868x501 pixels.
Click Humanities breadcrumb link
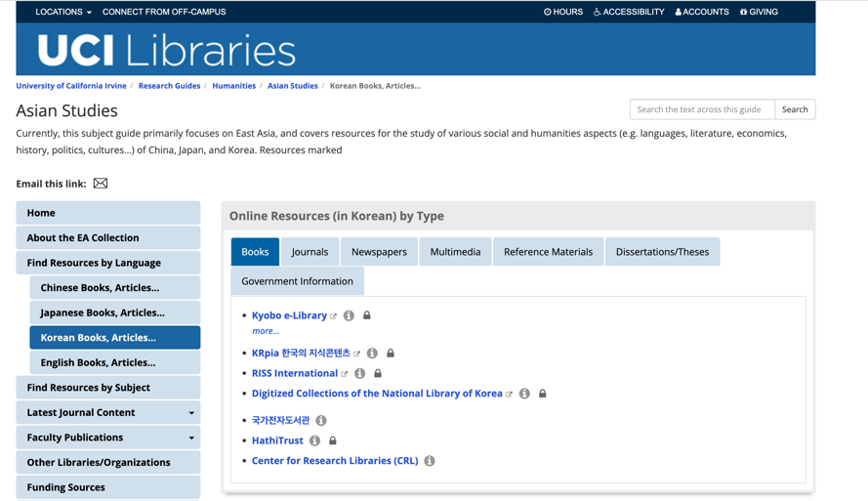pyautogui.click(x=234, y=86)
